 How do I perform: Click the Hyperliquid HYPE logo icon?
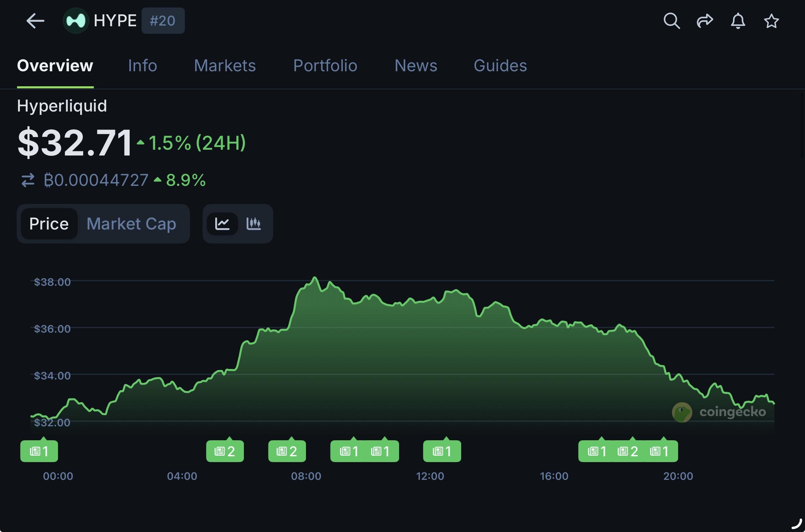point(76,20)
